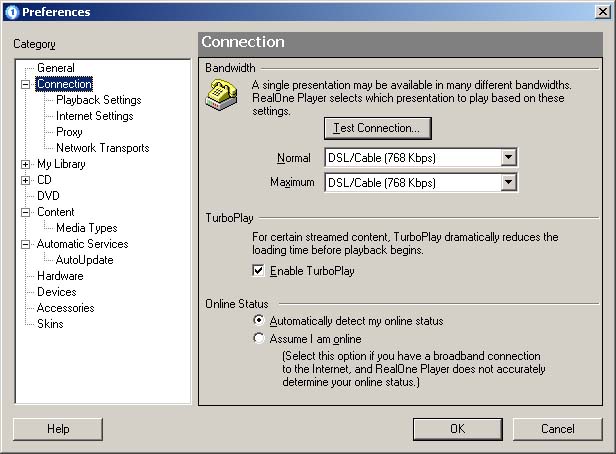Viewport: 616px width, 454px height.
Task: Close the Preferences dialog window
Action: click(x=601, y=12)
